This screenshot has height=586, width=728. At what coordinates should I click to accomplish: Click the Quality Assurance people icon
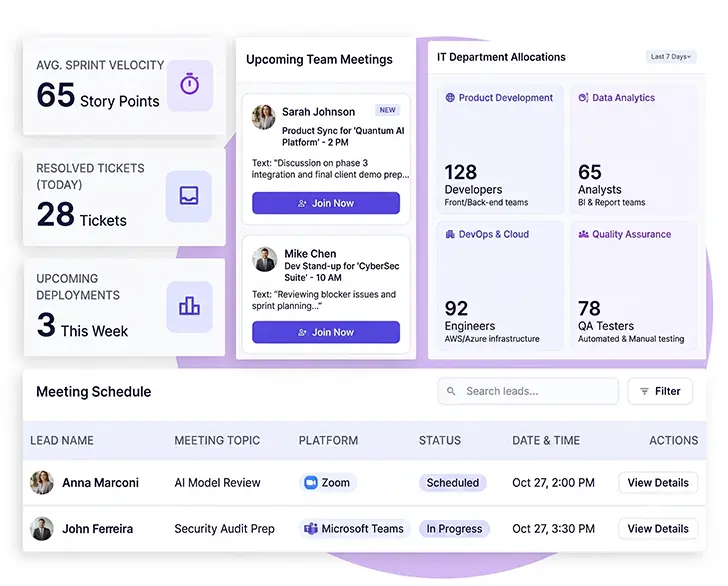click(583, 234)
